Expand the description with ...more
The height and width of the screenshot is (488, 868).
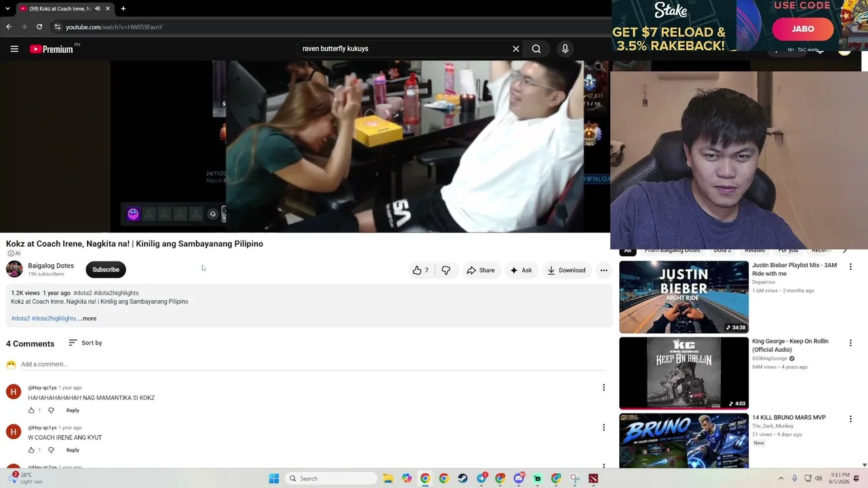(x=87, y=319)
